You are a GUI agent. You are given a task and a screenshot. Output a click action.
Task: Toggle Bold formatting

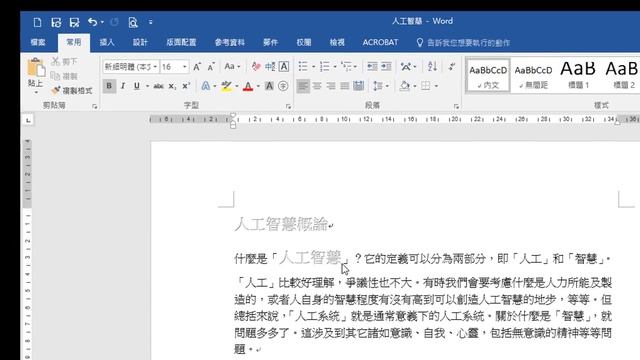109,86
